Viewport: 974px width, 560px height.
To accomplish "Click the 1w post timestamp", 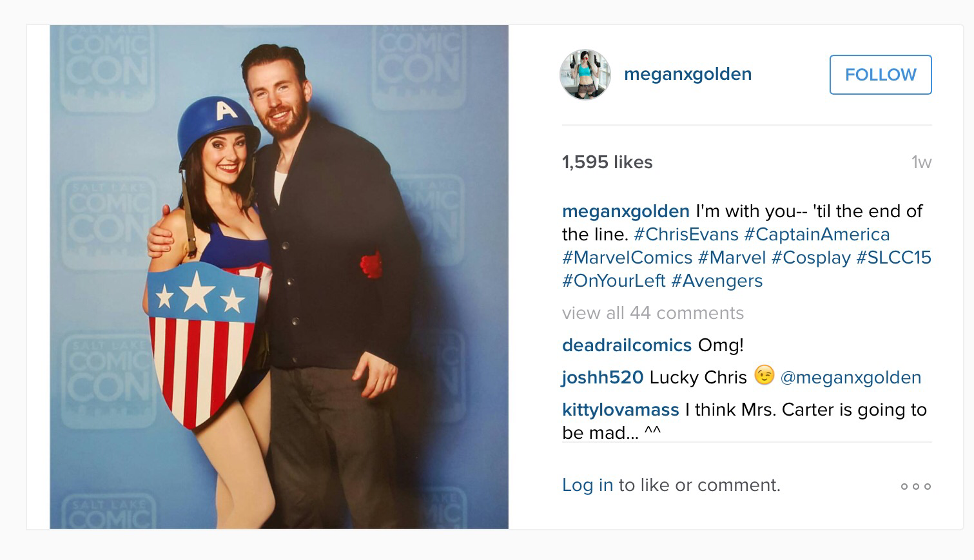I will [x=921, y=162].
